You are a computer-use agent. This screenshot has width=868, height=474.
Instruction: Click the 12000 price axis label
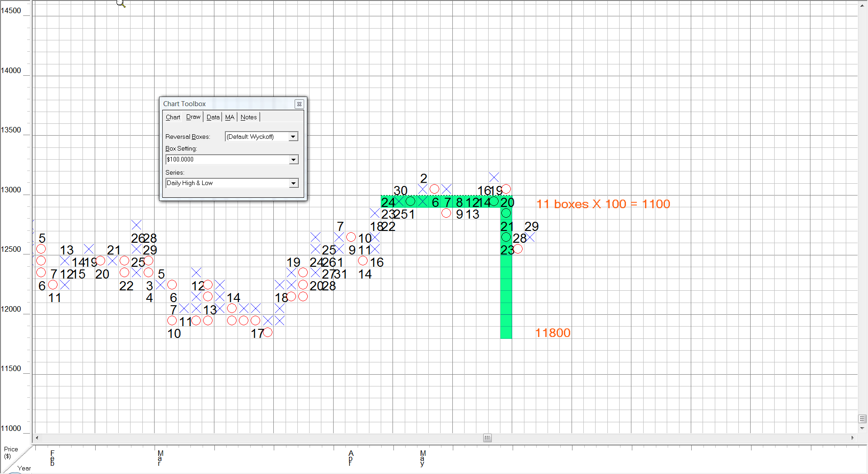[11, 309]
